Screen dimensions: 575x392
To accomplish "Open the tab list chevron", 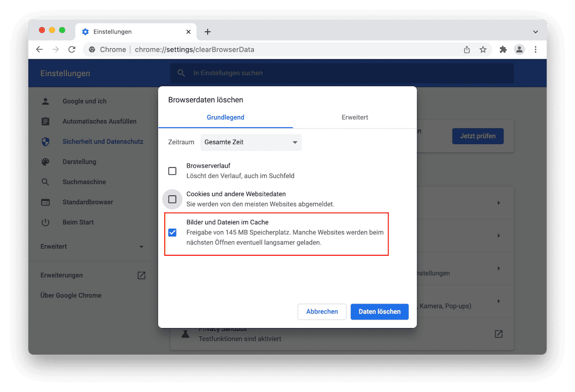I will coord(535,32).
